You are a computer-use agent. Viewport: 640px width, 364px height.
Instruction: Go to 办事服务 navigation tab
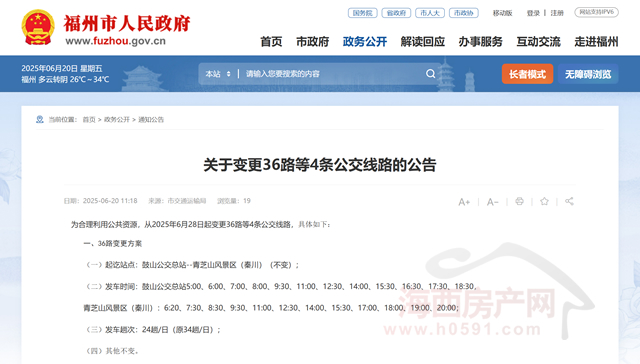pyautogui.click(x=480, y=42)
